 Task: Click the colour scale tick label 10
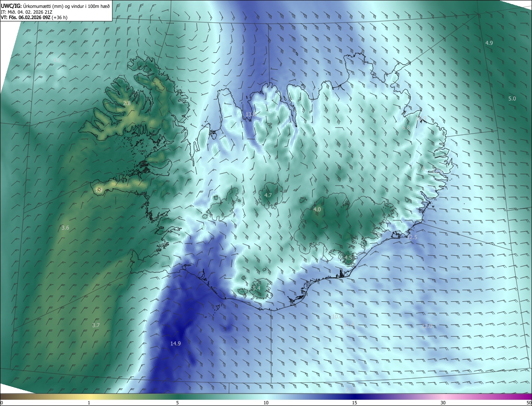tap(266, 403)
